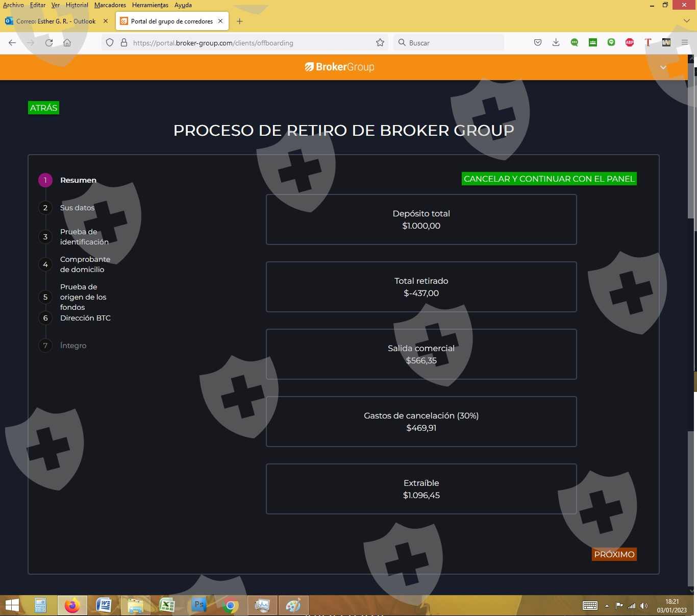Click the Salida comercial $566,35 card
Image resolution: width=697 pixels, height=616 pixels.
tap(421, 354)
